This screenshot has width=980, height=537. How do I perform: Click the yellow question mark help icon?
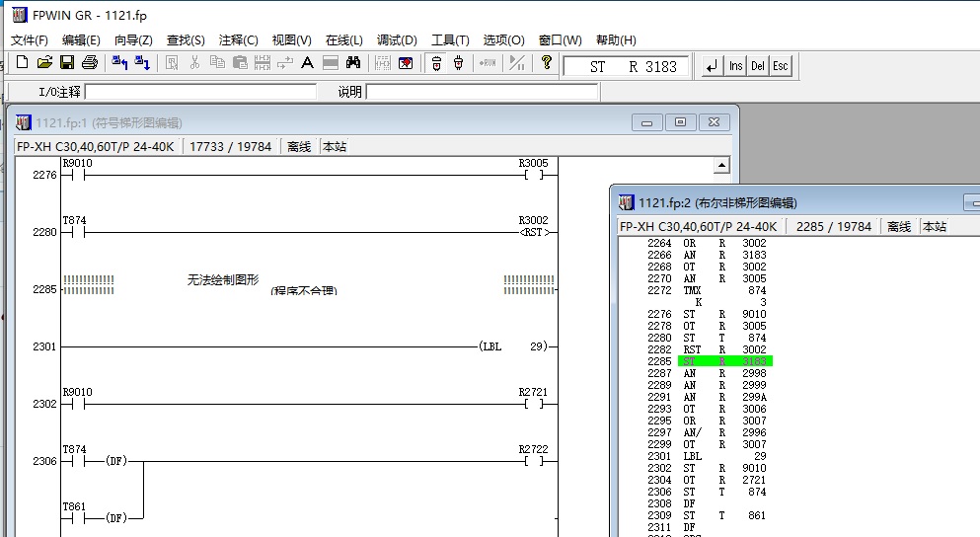546,63
